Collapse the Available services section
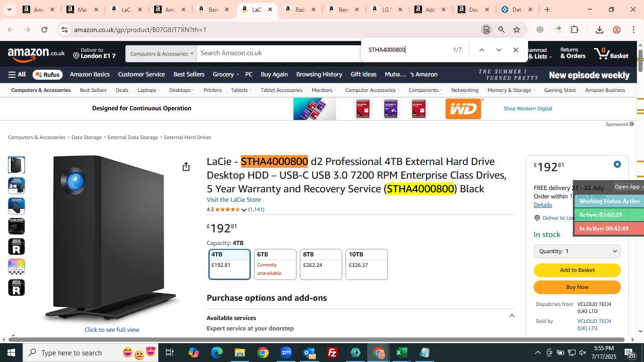The height and width of the screenshot is (362, 644). point(512,316)
